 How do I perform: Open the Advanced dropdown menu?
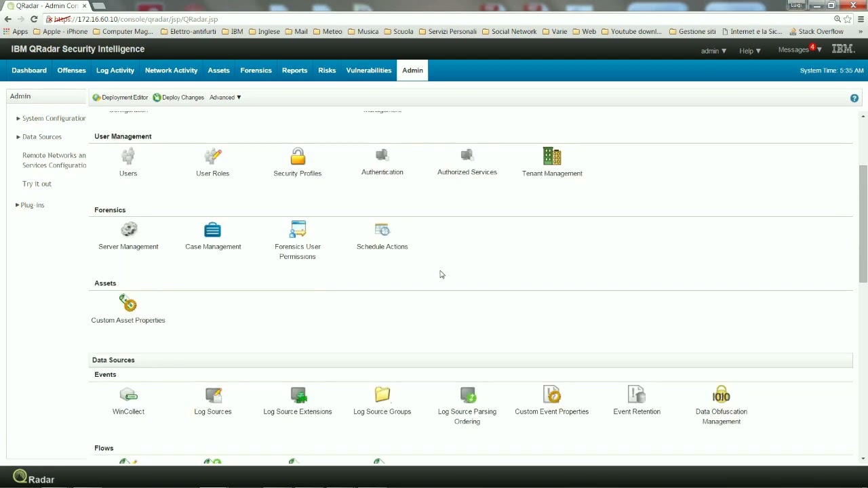[225, 98]
